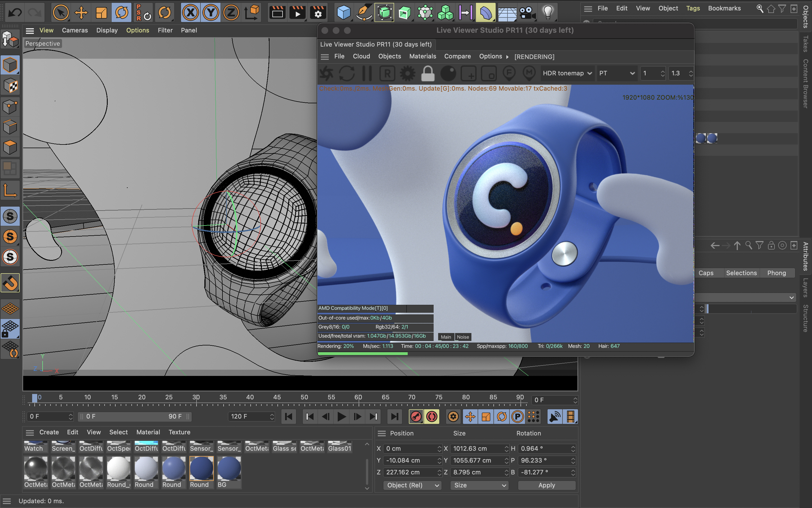Click the Floor grid environment icon
The width and height of the screenshot is (812, 508).
(507, 13)
